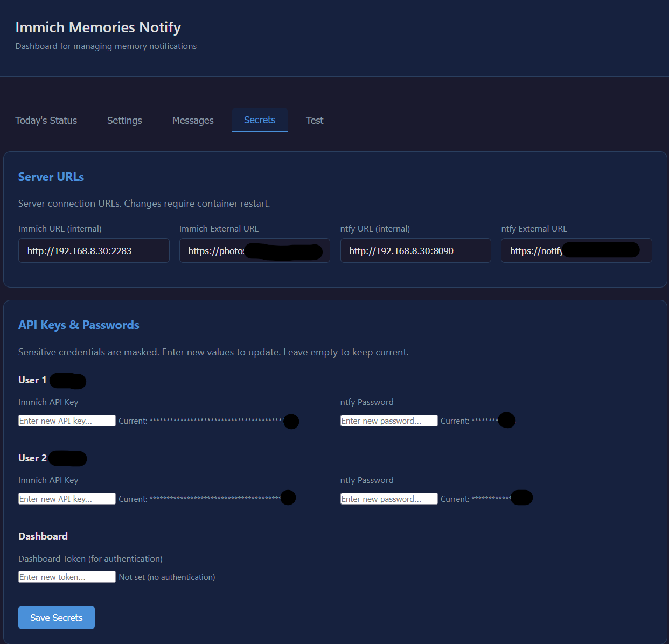Click the Immich Memories Notify title
The image size is (669, 644).
click(x=98, y=27)
